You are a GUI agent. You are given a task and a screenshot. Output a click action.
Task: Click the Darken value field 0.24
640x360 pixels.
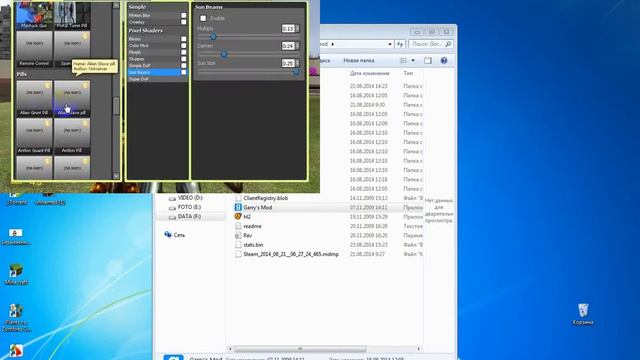point(288,46)
